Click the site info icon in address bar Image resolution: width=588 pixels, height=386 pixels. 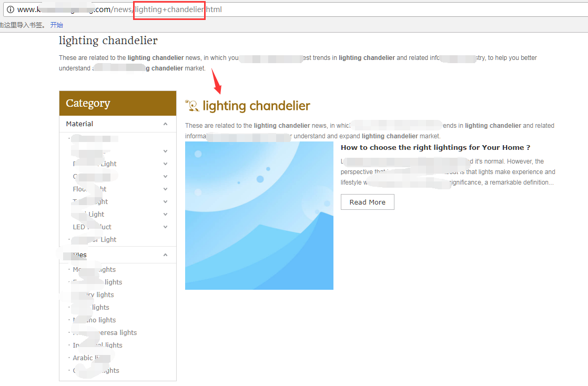10,9
